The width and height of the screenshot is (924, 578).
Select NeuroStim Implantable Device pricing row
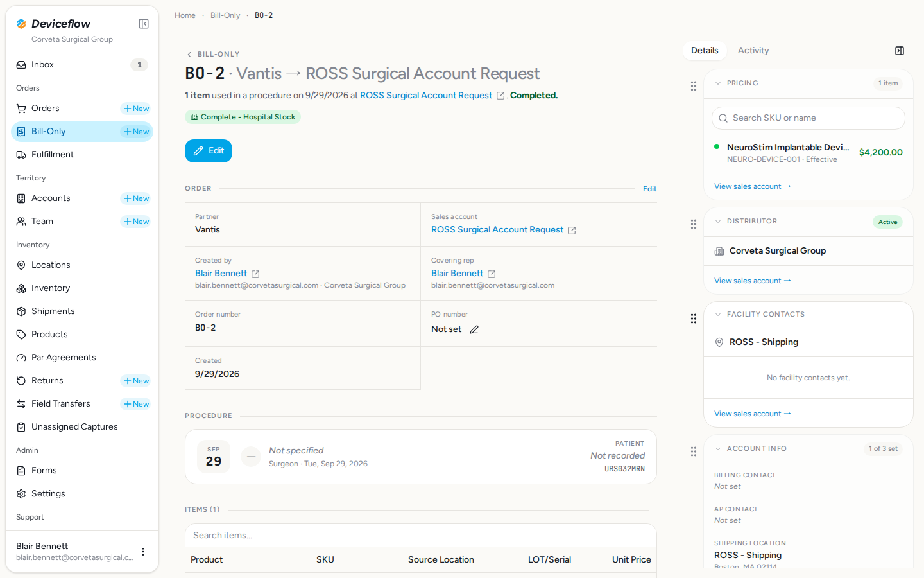click(x=809, y=153)
